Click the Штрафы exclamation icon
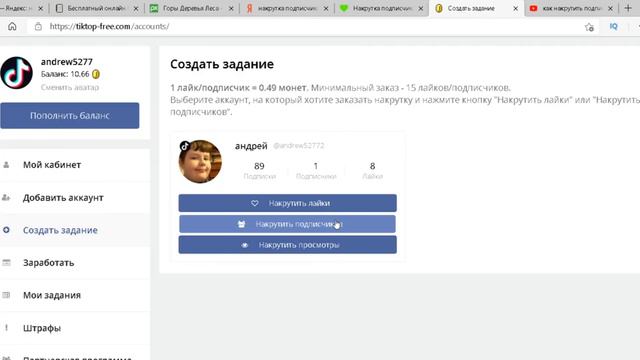The height and width of the screenshot is (360, 640). point(6,328)
